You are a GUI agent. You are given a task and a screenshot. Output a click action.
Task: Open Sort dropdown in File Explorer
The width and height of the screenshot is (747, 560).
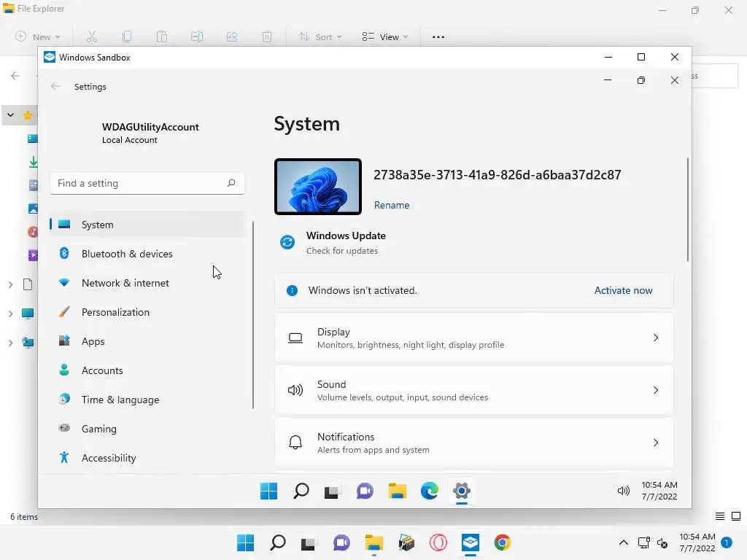[x=320, y=36]
